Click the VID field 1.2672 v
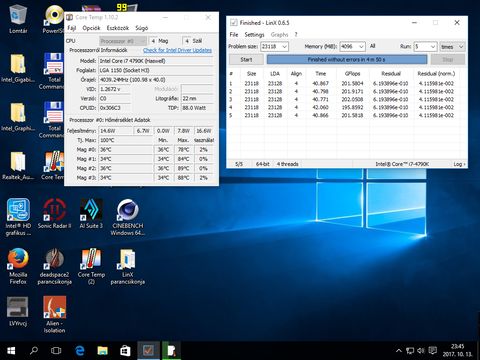 point(114,89)
